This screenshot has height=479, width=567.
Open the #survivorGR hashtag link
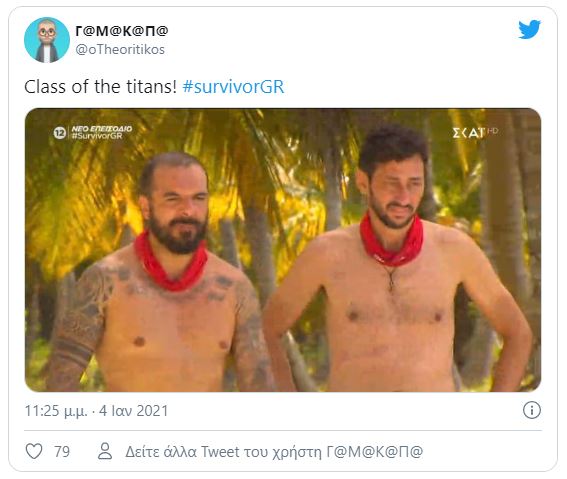[x=233, y=87]
